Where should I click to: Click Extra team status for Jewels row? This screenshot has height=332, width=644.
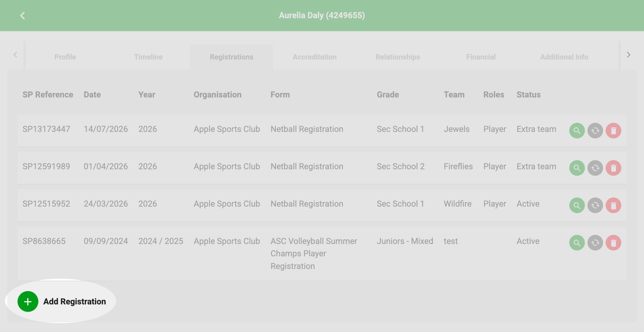click(536, 129)
